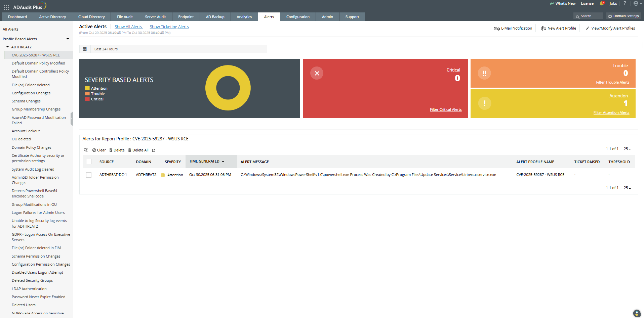Collapse the left sidebar using handle
The width and height of the screenshot is (644, 318).
[x=72, y=119]
